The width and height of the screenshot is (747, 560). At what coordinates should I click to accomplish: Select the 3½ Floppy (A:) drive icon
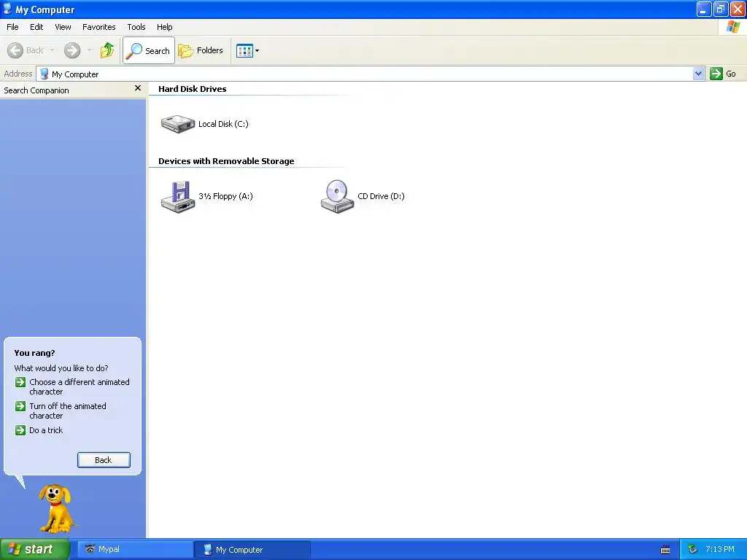tap(178, 196)
